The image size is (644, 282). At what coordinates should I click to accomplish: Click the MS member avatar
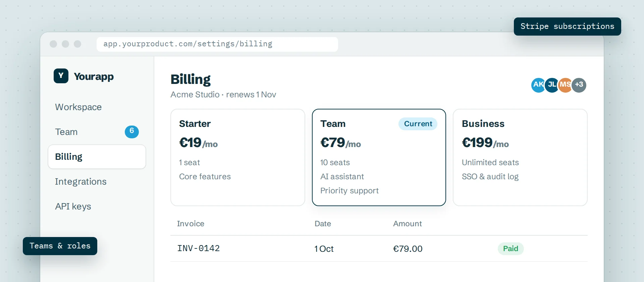coord(565,85)
